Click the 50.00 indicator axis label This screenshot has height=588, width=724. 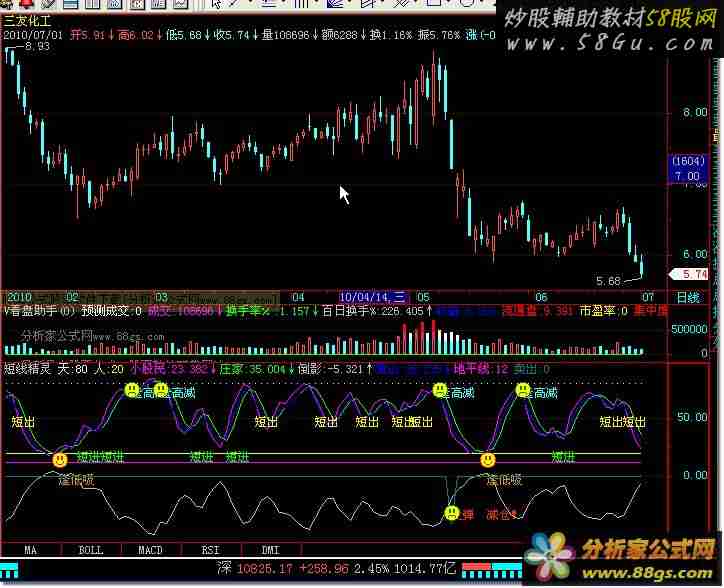[692, 418]
